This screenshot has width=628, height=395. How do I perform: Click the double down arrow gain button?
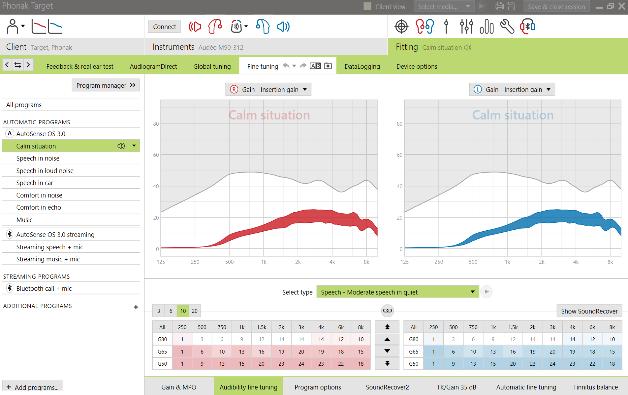tap(387, 363)
